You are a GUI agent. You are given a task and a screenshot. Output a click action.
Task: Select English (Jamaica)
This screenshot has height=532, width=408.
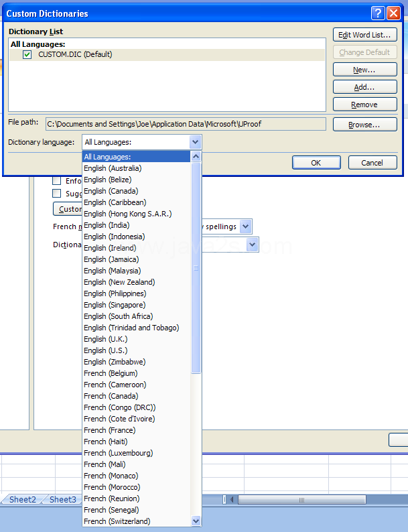click(137, 259)
